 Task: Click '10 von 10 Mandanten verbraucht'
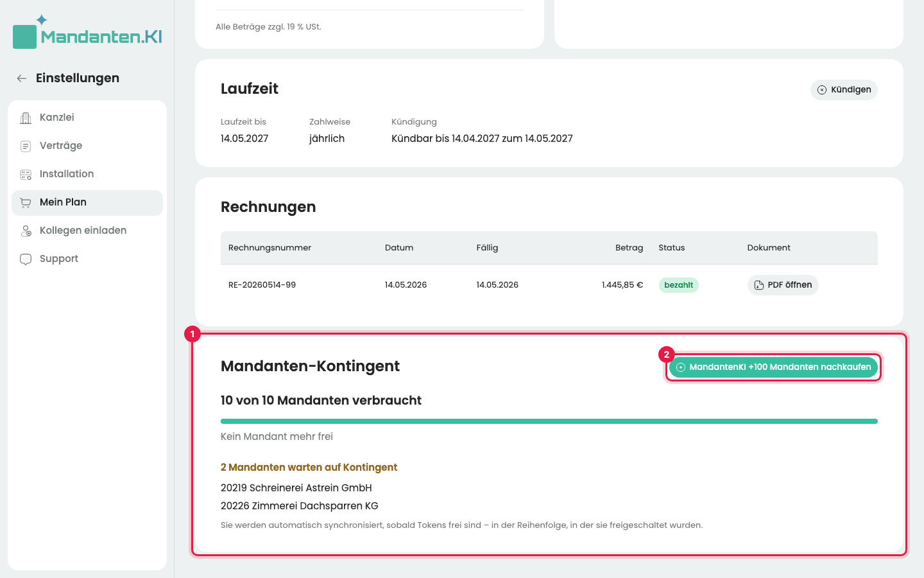321,401
